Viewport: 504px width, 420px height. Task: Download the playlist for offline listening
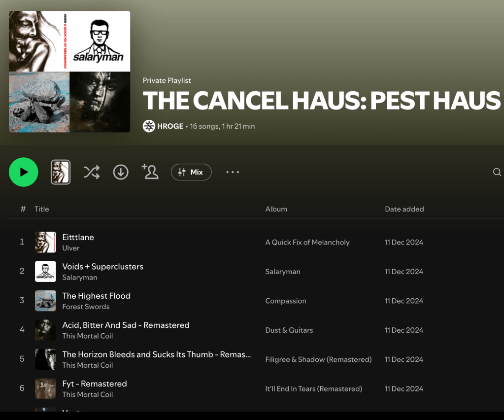coord(121,172)
